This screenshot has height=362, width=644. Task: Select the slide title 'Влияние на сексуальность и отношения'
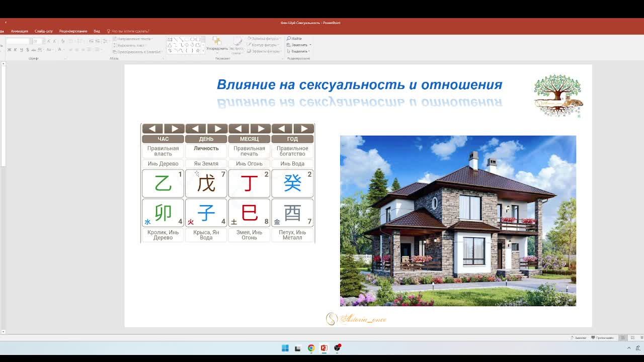click(x=359, y=84)
